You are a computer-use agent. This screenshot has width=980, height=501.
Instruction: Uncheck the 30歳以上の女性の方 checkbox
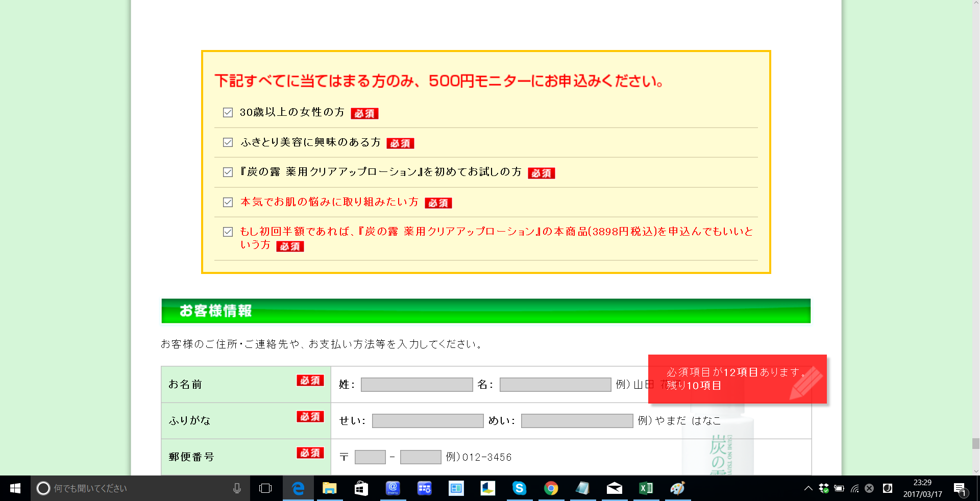pos(228,113)
